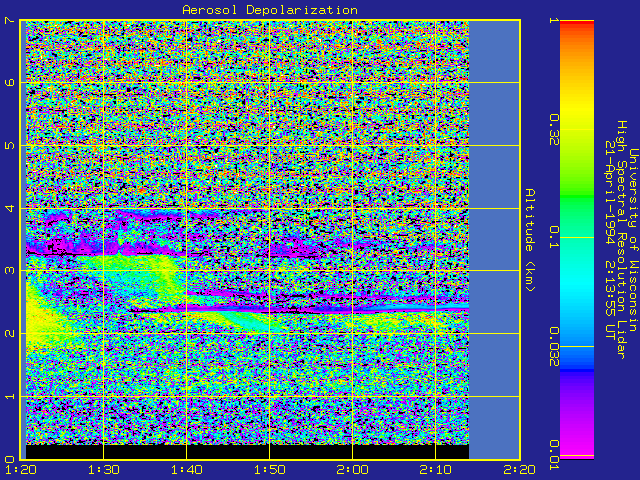Click altitude label 4 on left axis
This screenshot has width=640, height=480.
(9, 208)
